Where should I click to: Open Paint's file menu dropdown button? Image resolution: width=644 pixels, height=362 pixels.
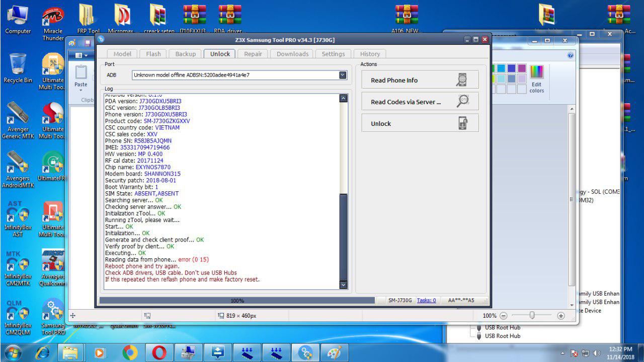[81, 55]
